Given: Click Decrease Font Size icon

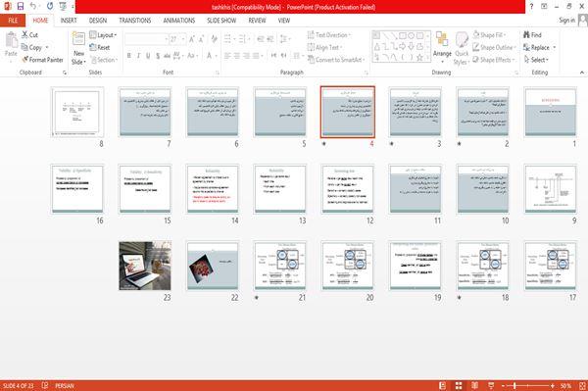Looking at the screenshot, I should pos(201,39).
